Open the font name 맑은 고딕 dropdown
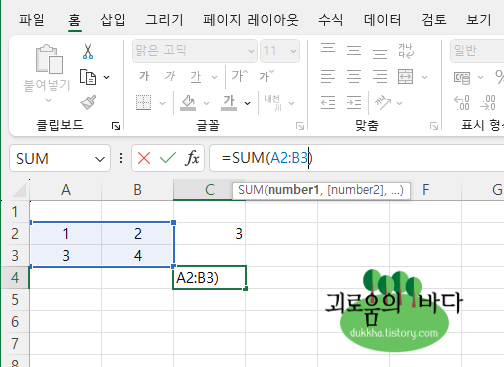The height and width of the screenshot is (367, 504). click(x=251, y=51)
